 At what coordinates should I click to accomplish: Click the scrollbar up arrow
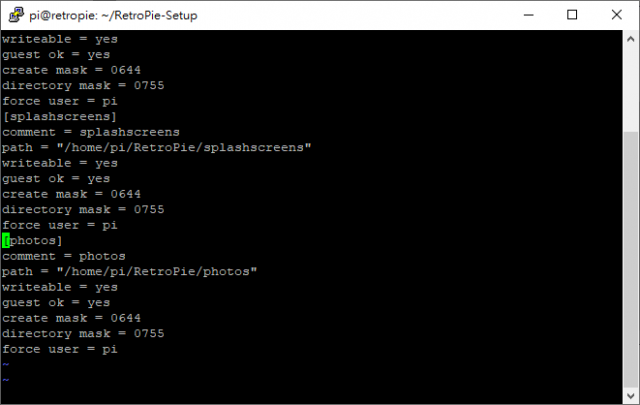coord(631,39)
